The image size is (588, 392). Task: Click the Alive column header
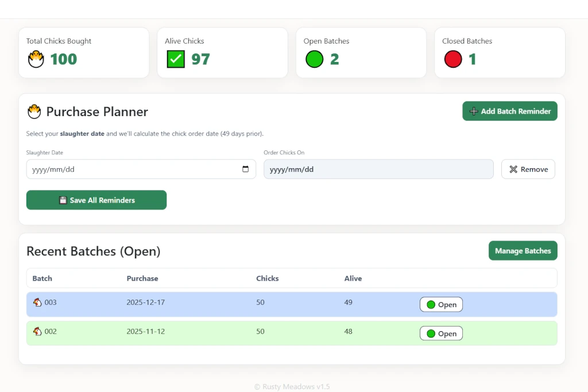pyautogui.click(x=353, y=278)
